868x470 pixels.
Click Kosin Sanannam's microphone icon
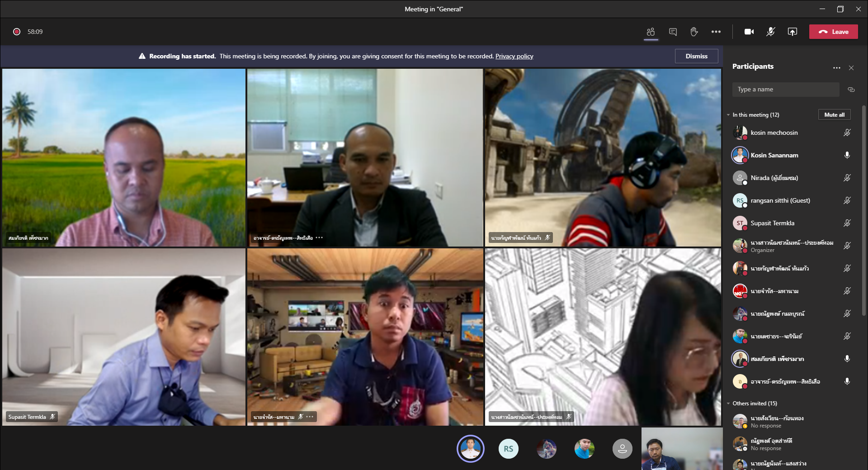pos(847,155)
